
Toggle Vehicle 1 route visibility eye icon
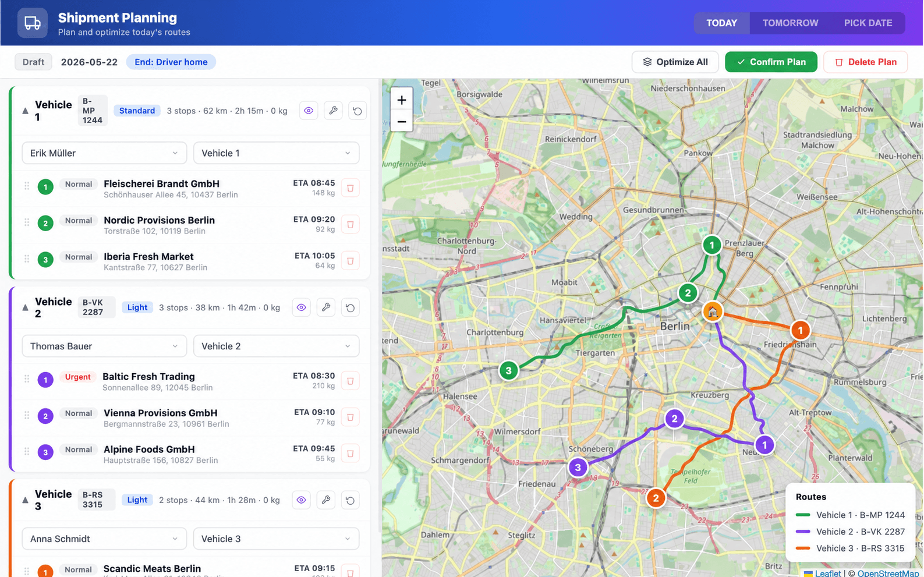309,111
